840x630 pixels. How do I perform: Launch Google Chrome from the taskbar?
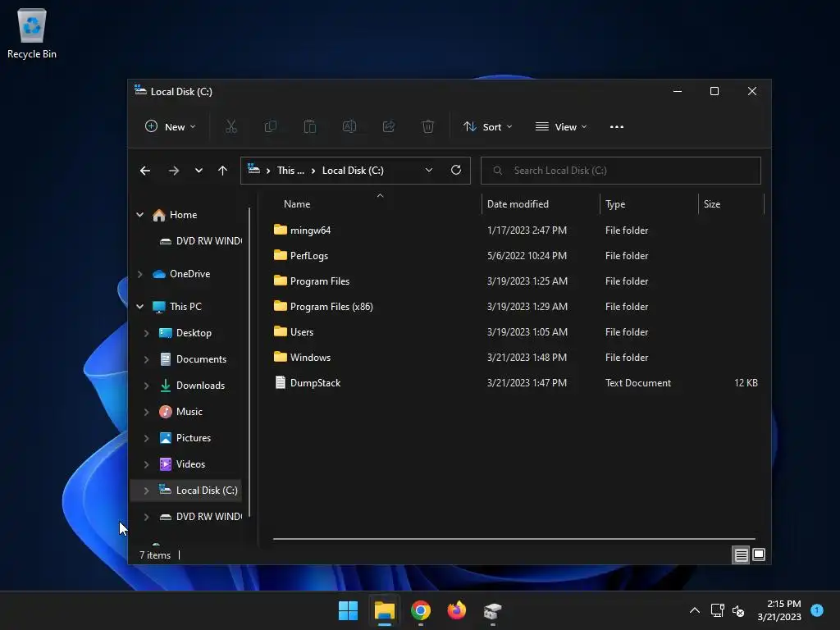[421, 610]
